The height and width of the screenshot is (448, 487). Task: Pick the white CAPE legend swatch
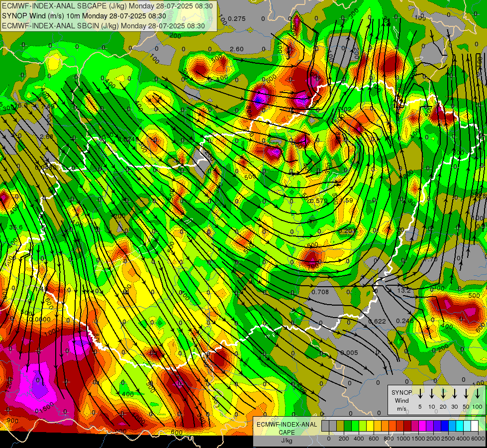[x=475, y=426]
